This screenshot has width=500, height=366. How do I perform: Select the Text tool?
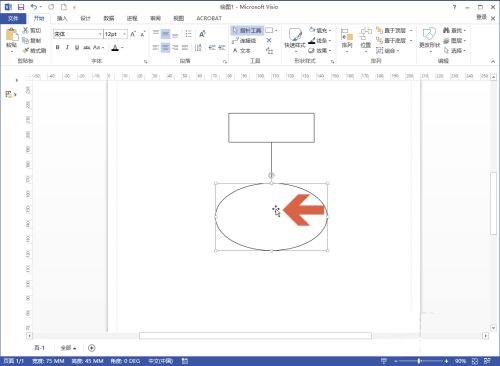click(x=241, y=50)
